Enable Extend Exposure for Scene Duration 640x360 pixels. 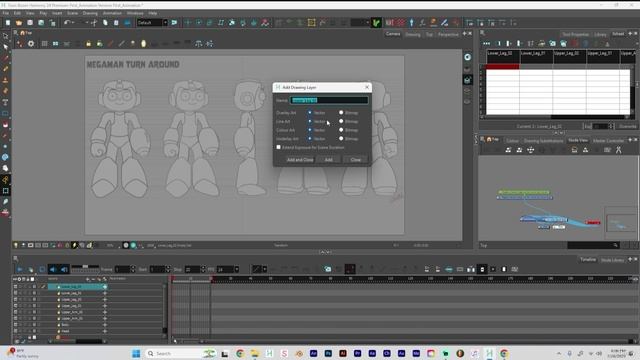[x=279, y=147]
